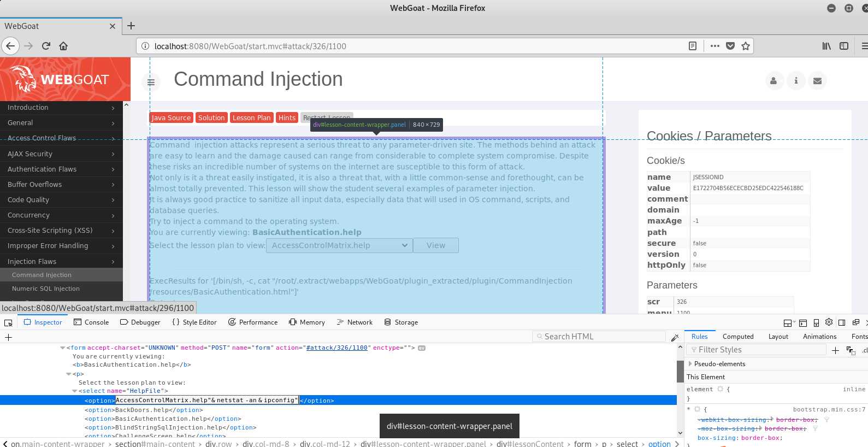The width and height of the screenshot is (868, 447).
Task: Collapse the Injection Flaws category
Action: 61,262
